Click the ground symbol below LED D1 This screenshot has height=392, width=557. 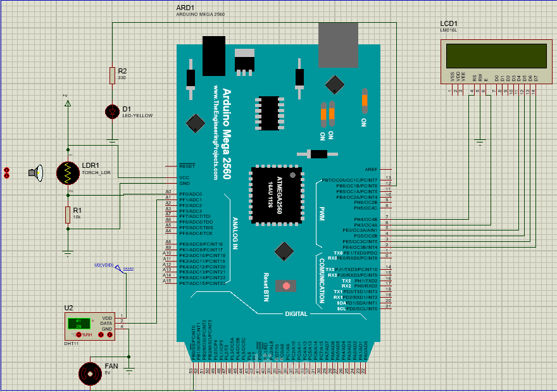pos(112,141)
